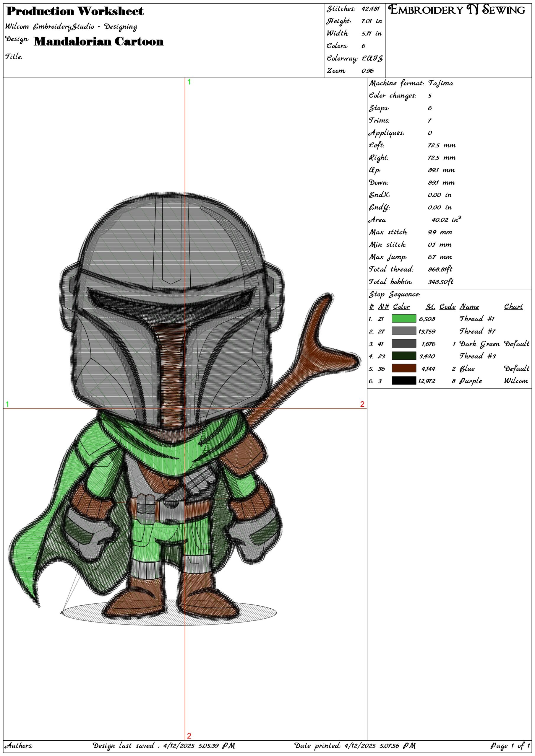The image size is (535, 756).
Task: Click the total thread value '868.81ft'
Action: point(440,269)
